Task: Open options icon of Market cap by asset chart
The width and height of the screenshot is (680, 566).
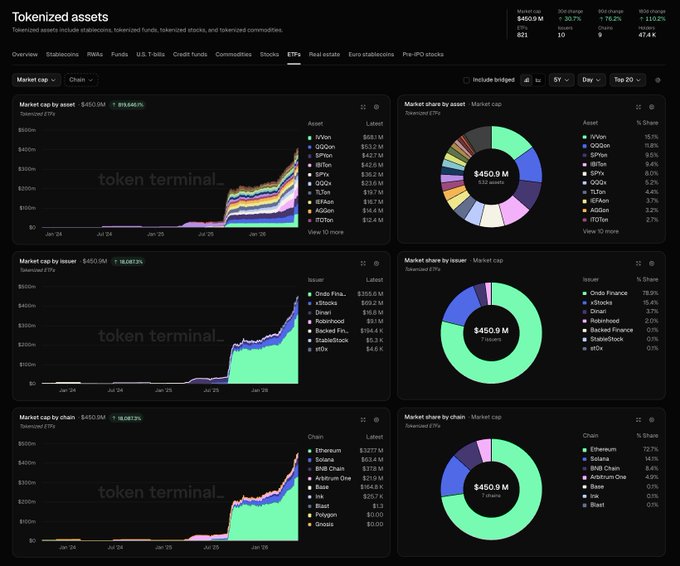Action: (x=376, y=107)
